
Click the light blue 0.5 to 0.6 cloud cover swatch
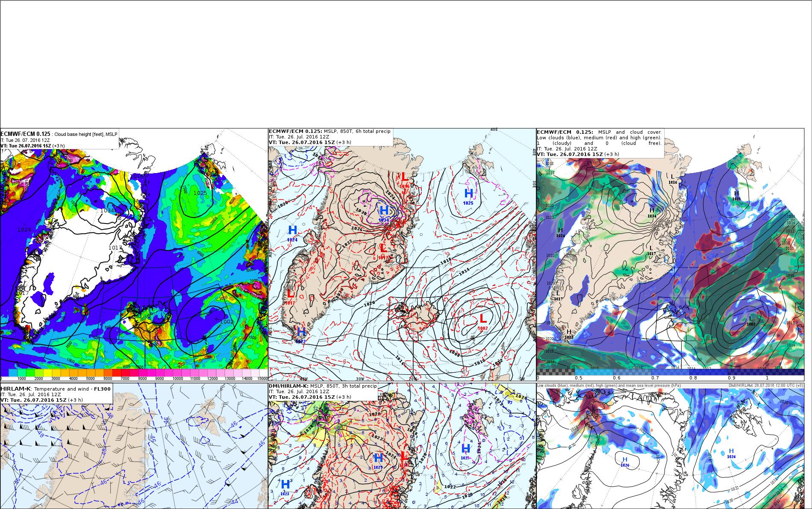594,372
